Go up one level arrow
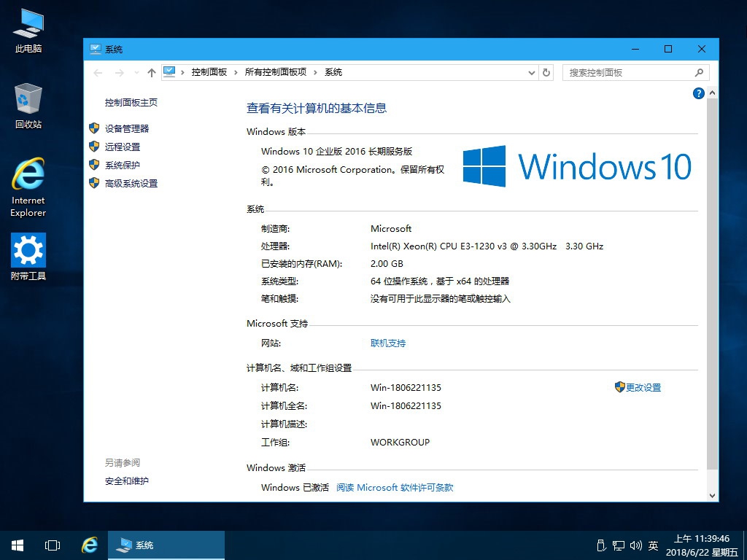 pos(152,72)
